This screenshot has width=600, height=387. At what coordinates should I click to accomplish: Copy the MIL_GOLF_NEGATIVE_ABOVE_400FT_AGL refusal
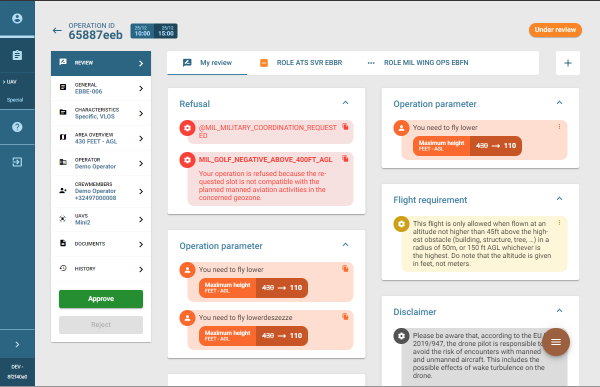[345, 158]
